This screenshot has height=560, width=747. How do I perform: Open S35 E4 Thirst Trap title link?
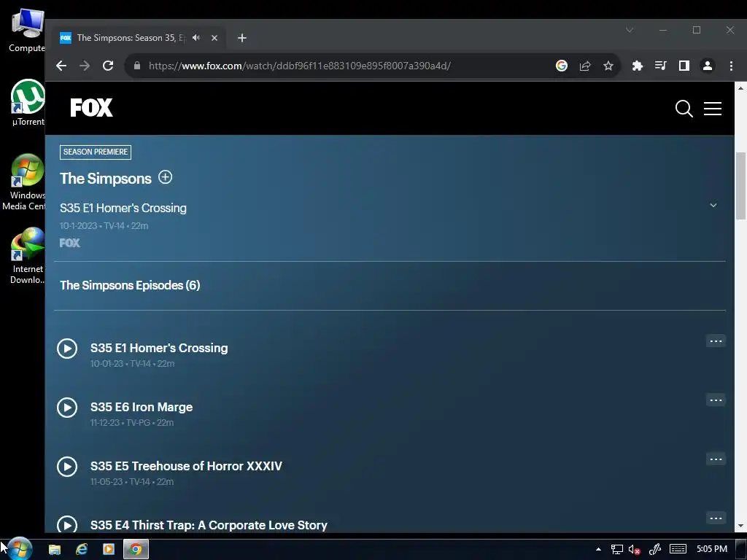[x=209, y=525]
